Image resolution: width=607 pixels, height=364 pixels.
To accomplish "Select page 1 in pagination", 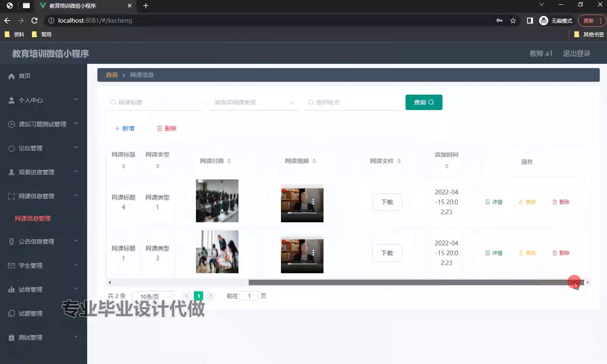I will coord(199,296).
